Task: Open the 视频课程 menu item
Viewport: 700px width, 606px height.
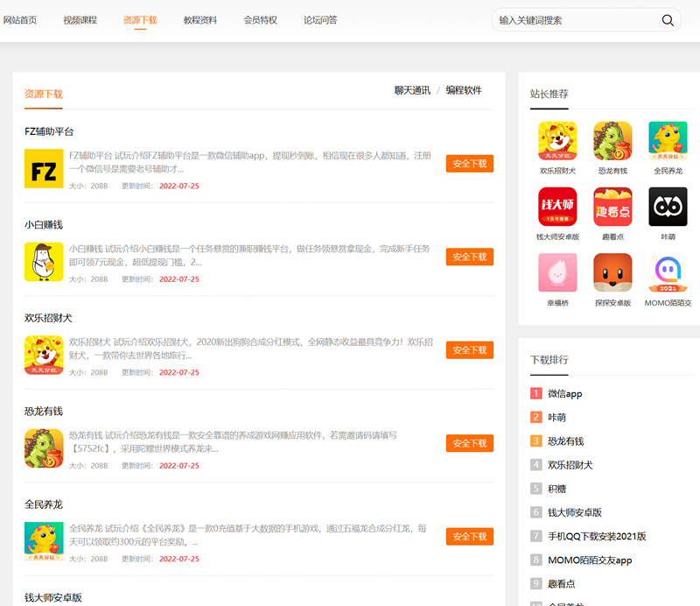Action: (x=80, y=18)
